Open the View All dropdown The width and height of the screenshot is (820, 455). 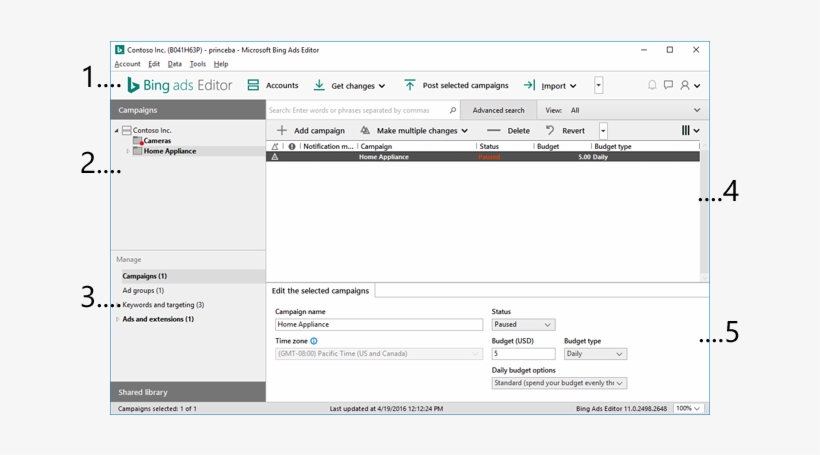coord(622,110)
